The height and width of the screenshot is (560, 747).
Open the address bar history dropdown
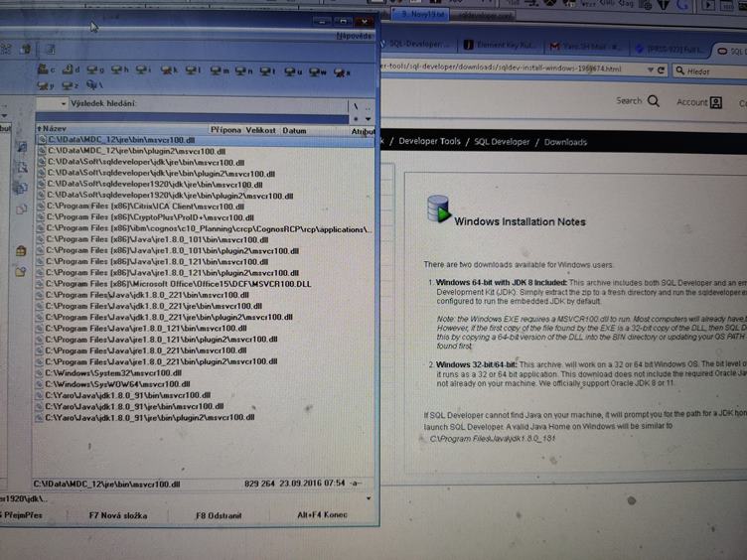(x=650, y=70)
